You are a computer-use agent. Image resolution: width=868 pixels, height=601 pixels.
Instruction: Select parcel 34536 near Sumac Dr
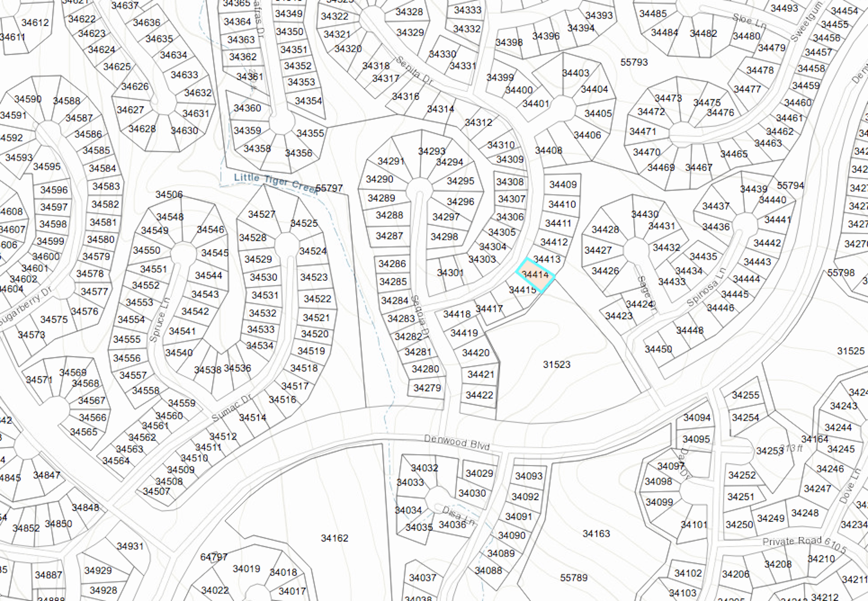pyautogui.click(x=237, y=368)
